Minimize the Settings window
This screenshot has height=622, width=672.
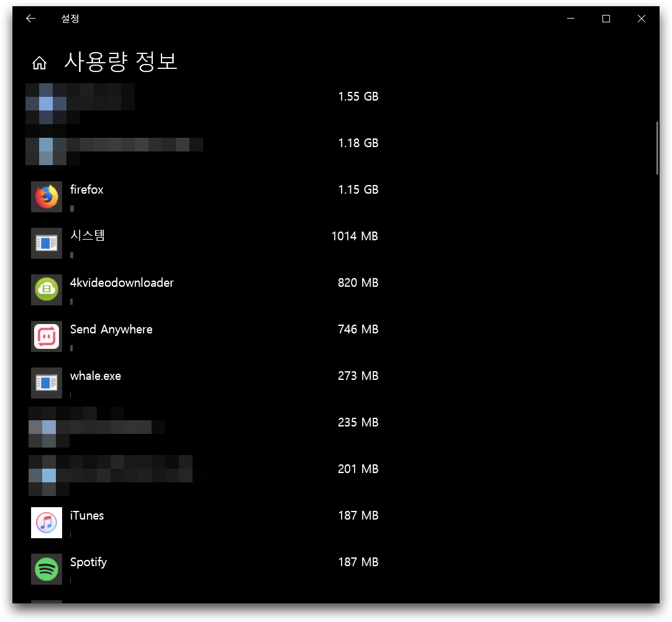pos(571,19)
